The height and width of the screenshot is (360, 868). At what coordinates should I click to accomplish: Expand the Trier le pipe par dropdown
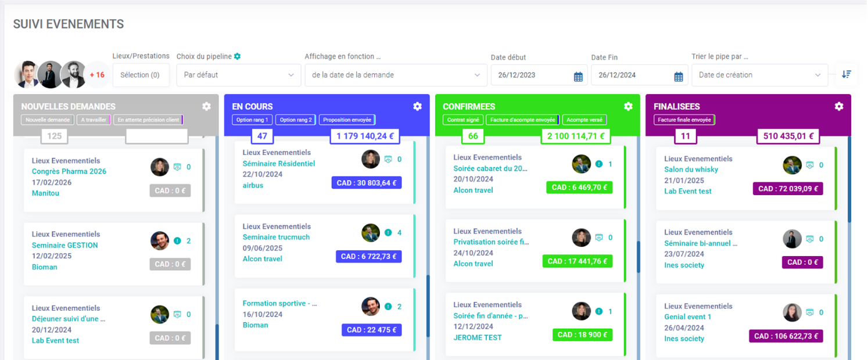759,75
